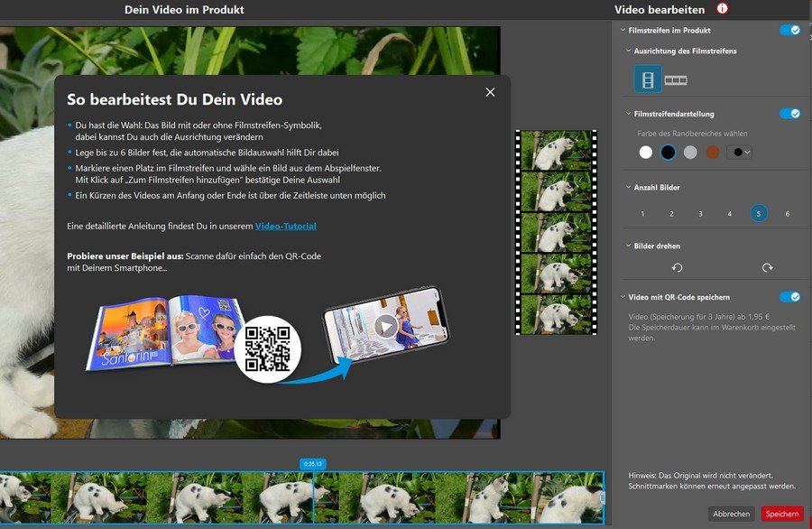Disable Filmstreifendarstellung switch
812x529 pixels.
click(x=789, y=114)
